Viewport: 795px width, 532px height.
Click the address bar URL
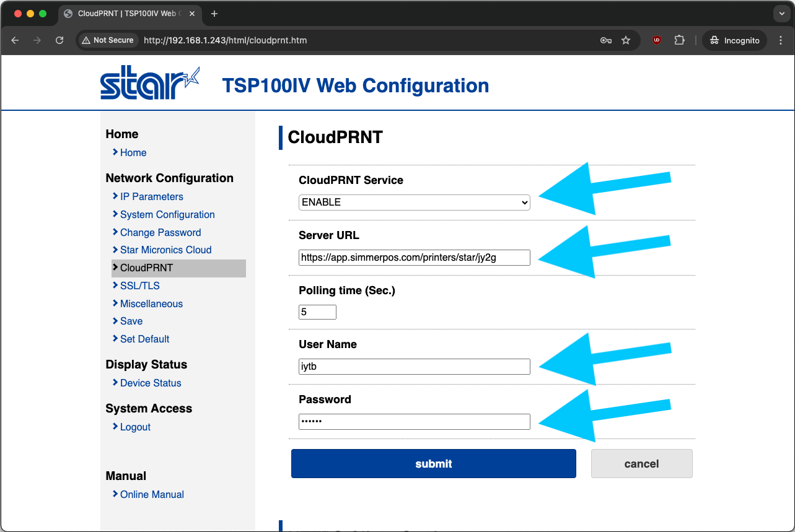point(226,40)
